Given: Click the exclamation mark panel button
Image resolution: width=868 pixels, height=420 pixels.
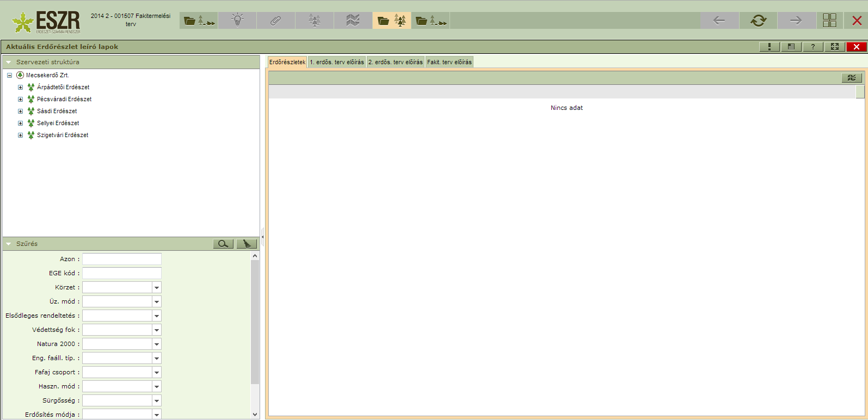Looking at the screenshot, I should coord(769,47).
